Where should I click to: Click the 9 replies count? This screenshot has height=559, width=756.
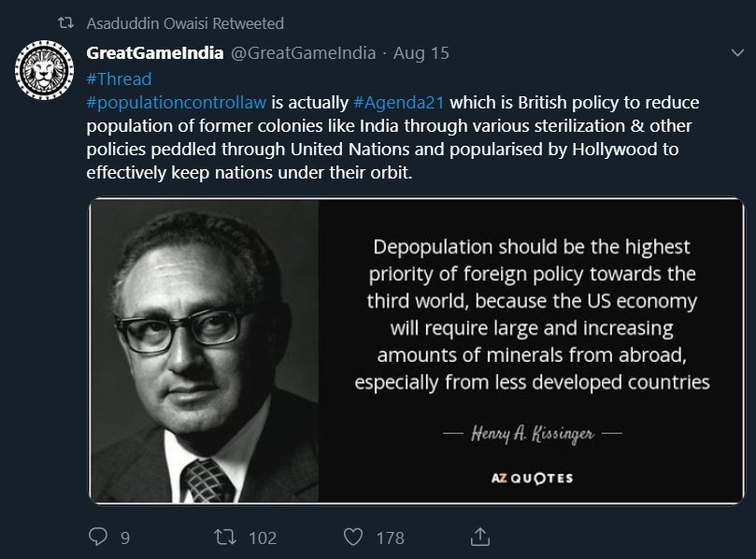124,537
